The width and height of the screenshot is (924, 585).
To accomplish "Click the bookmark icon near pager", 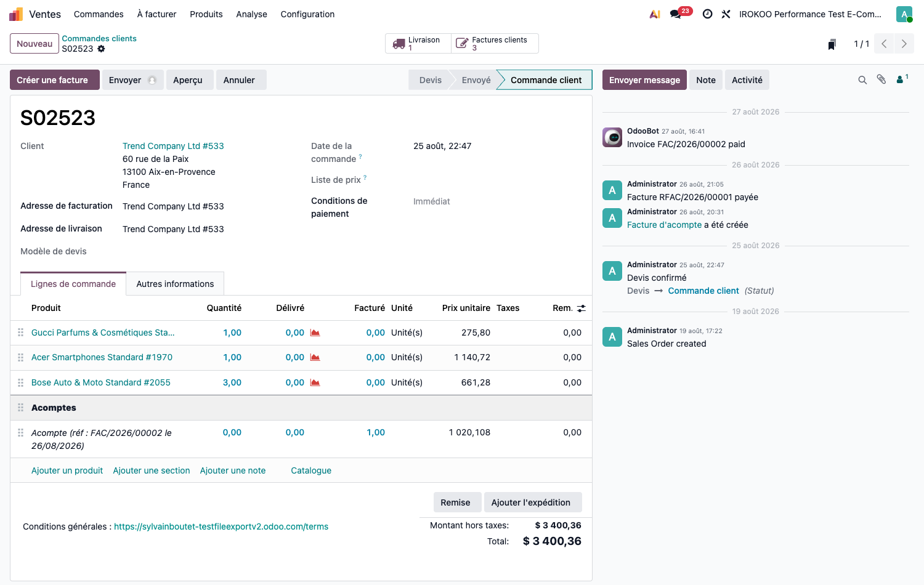I will point(832,44).
